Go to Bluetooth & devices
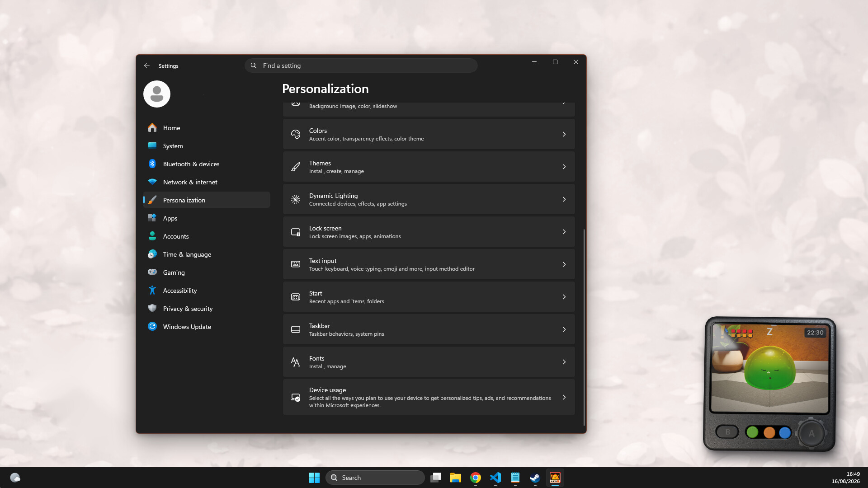 pos(207,164)
